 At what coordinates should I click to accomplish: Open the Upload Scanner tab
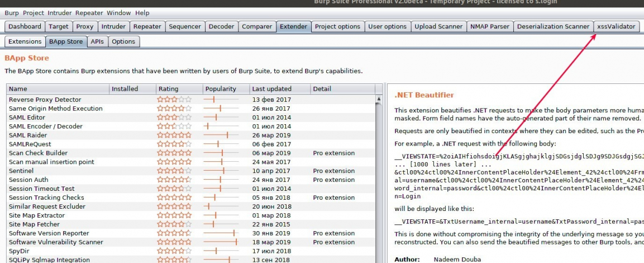[438, 26]
